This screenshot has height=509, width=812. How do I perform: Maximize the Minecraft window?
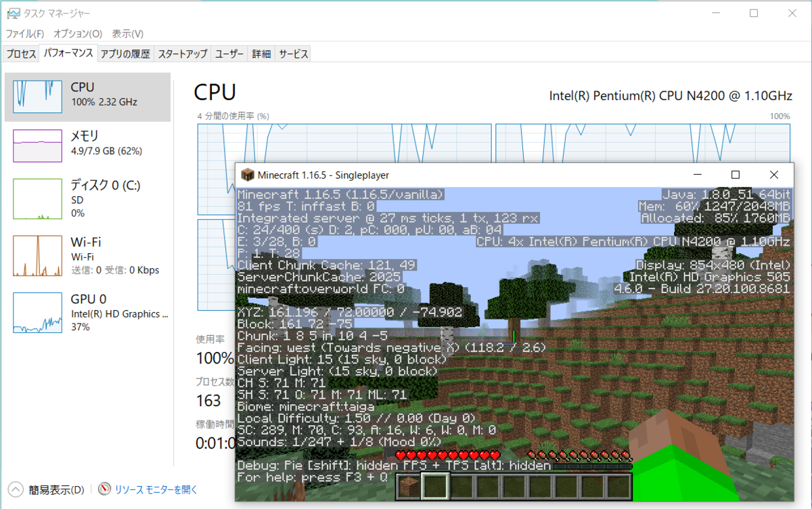tap(736, 175)
